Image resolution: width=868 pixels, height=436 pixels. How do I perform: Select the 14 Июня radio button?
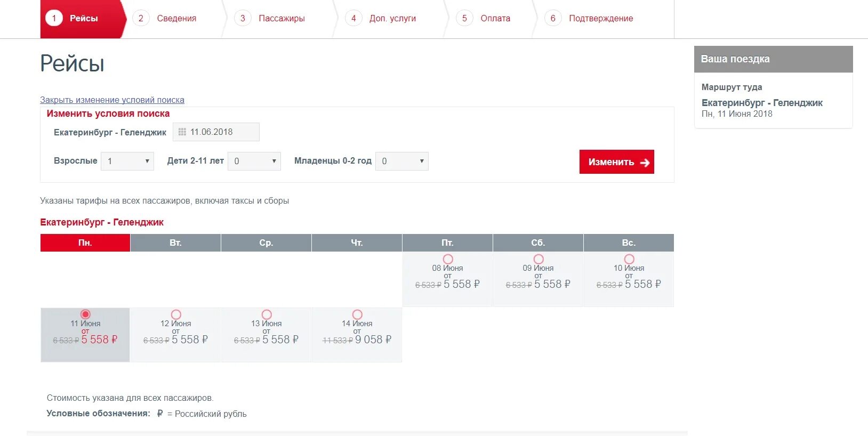point(357,314)
